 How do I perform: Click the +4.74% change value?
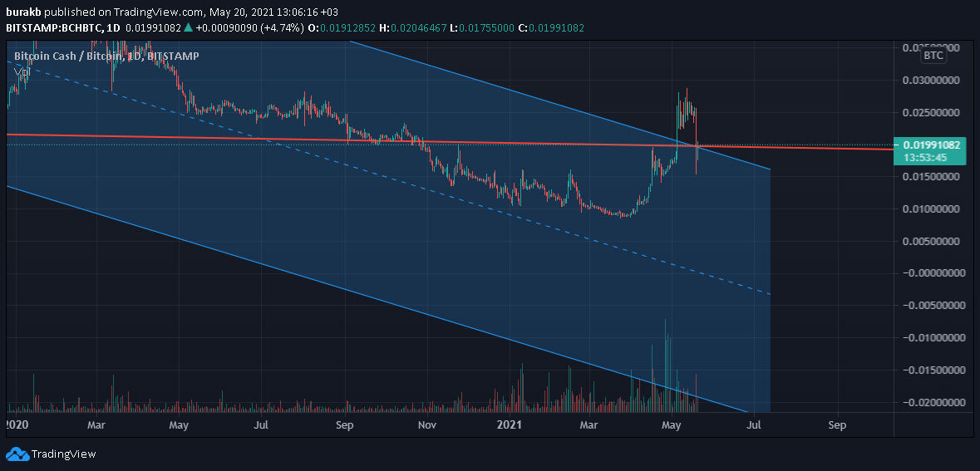coord(283,28)
